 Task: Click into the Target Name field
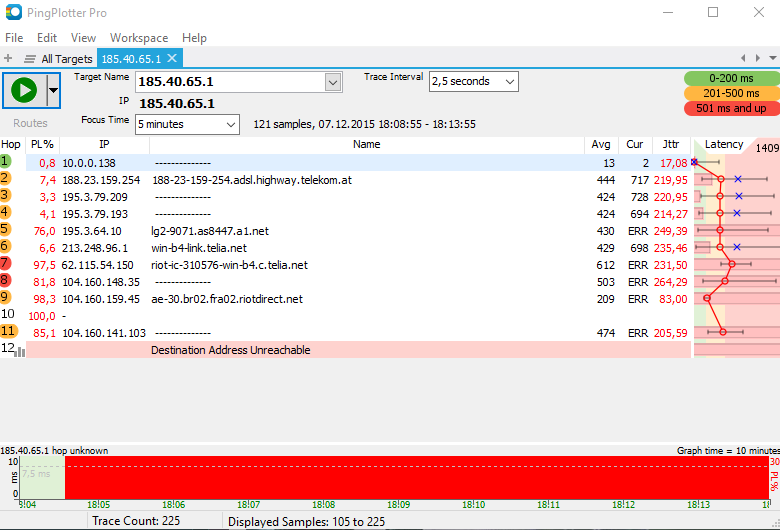click(x=230, y=82)
